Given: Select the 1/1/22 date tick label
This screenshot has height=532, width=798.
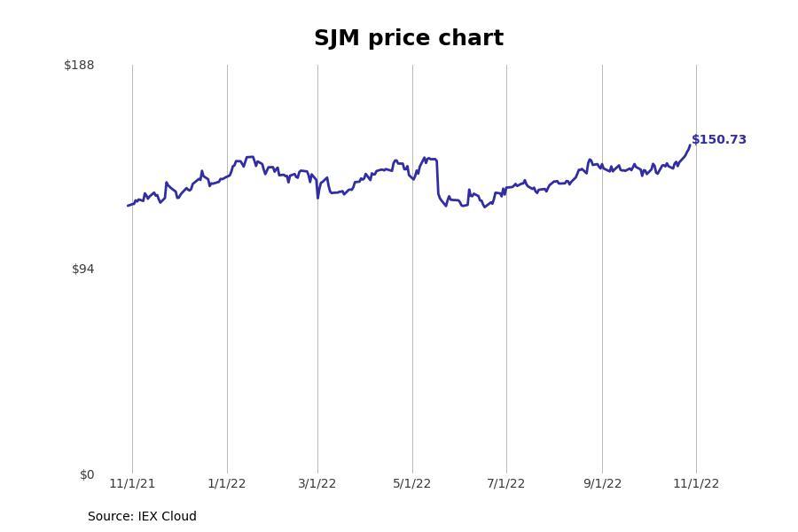Looking at the screenshot, I should tap(226, 483).
